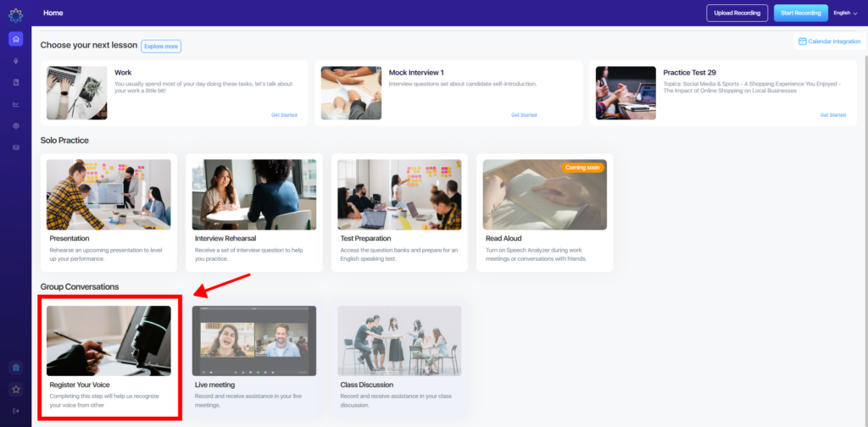This screenshot has width=868, height=427.
Task: Click the logout icon at sidebar bottom
Action: pos(15,411)
